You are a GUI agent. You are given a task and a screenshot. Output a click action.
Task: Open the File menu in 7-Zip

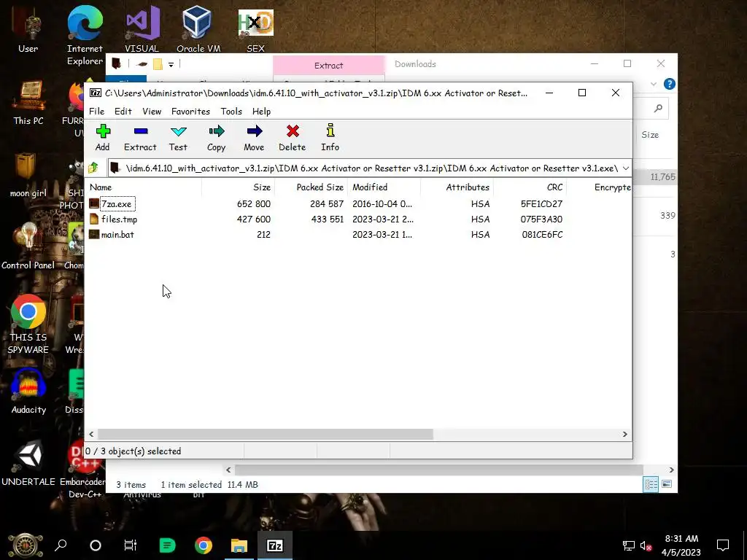pos(97,112)
